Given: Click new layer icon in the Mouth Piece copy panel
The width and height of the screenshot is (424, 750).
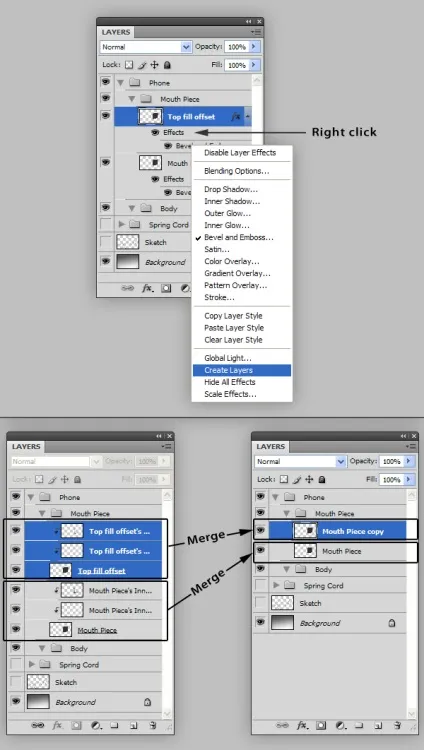Looking at the screenshot, I should pos(378,725).
